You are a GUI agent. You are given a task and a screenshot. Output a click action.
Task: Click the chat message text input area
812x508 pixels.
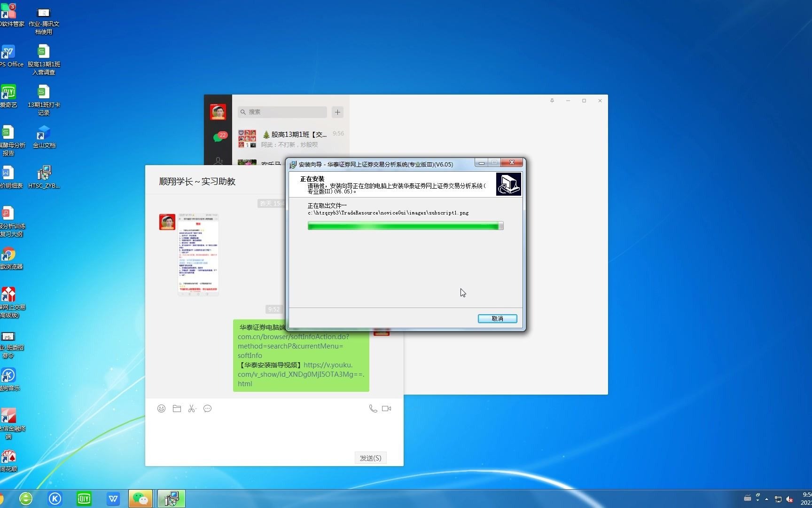(x=274, y=433)
